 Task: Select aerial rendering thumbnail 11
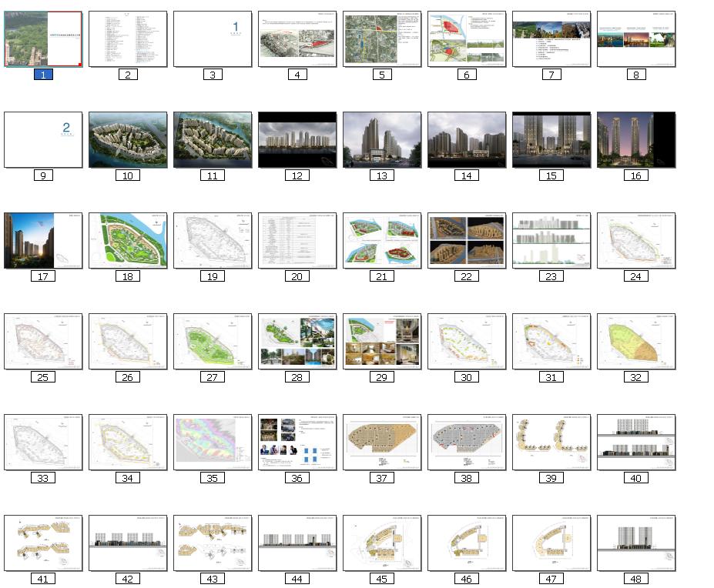pyautogui.click(x=213, y=140)
